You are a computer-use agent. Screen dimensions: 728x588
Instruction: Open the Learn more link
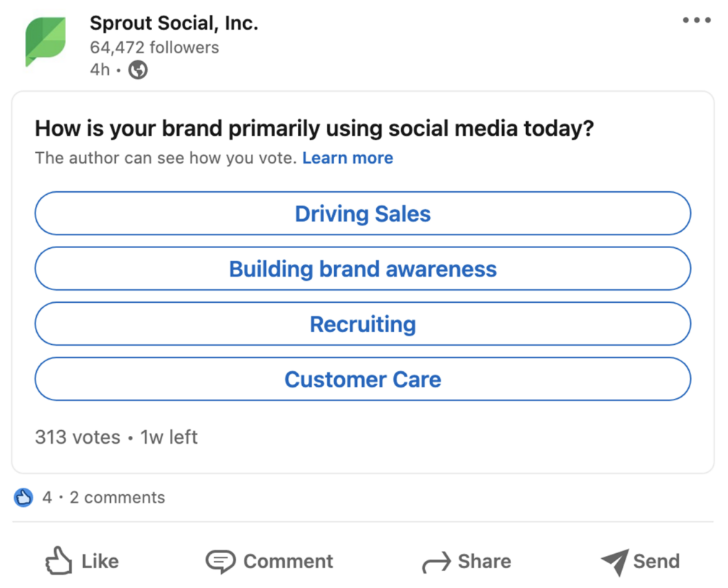point(348,158)
